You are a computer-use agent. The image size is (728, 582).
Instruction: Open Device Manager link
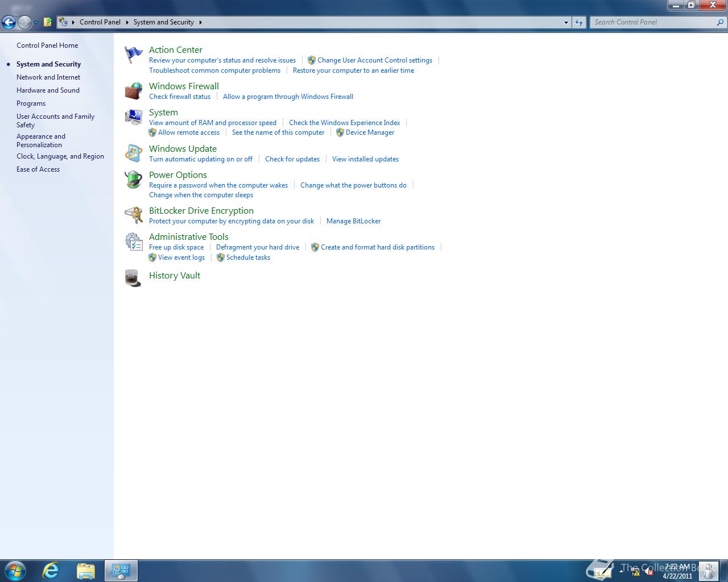(x=370, y=132)
